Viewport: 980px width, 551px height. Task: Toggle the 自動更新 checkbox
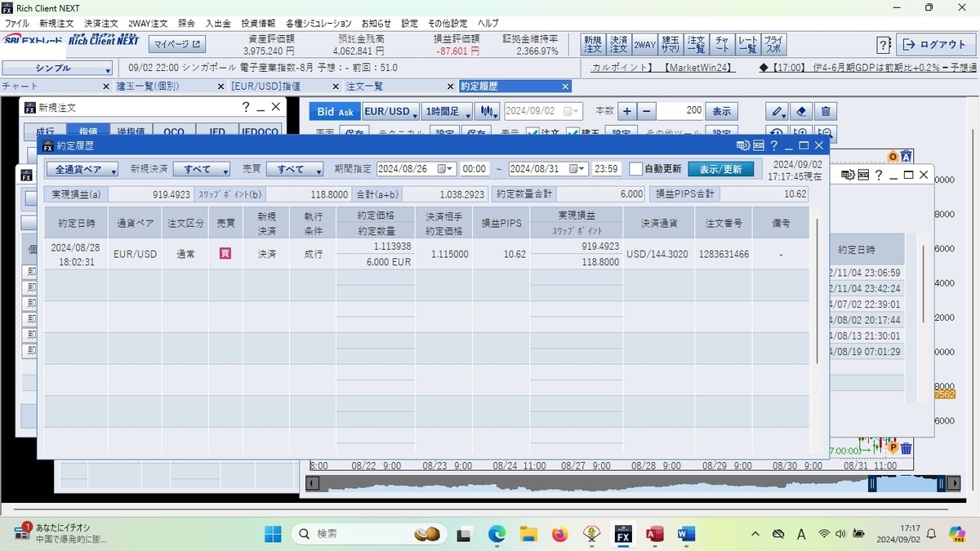tap(635, 169)
